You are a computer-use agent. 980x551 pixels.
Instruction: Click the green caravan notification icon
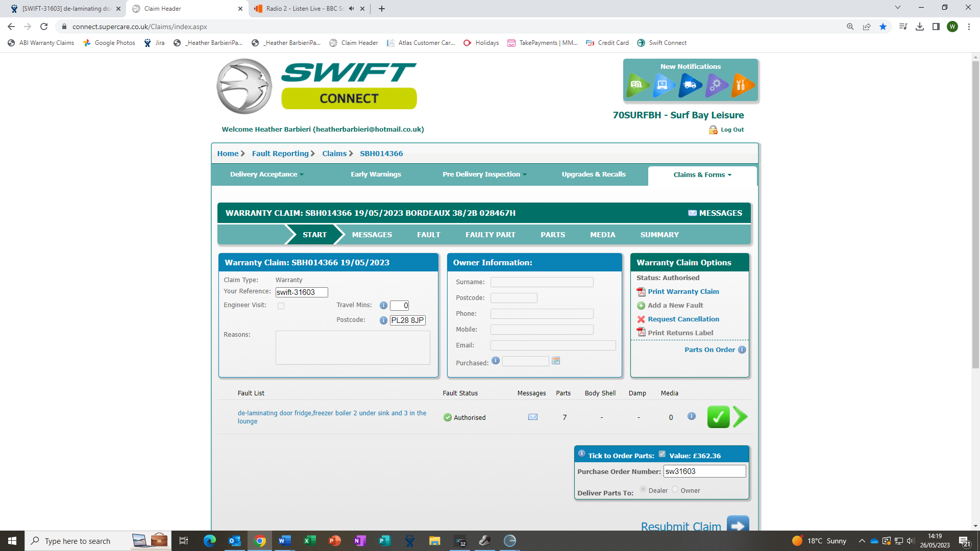coord(637,85)
